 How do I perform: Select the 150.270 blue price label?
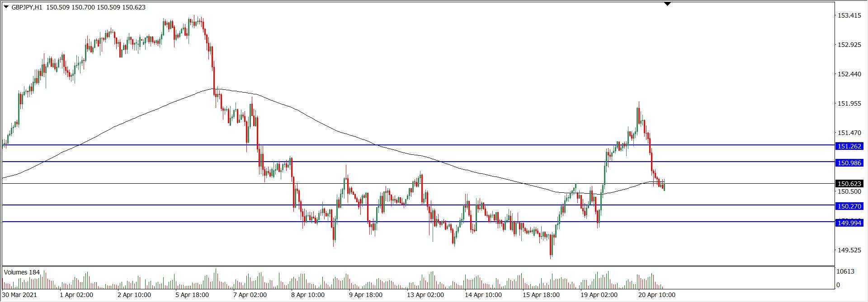point(850,206)
